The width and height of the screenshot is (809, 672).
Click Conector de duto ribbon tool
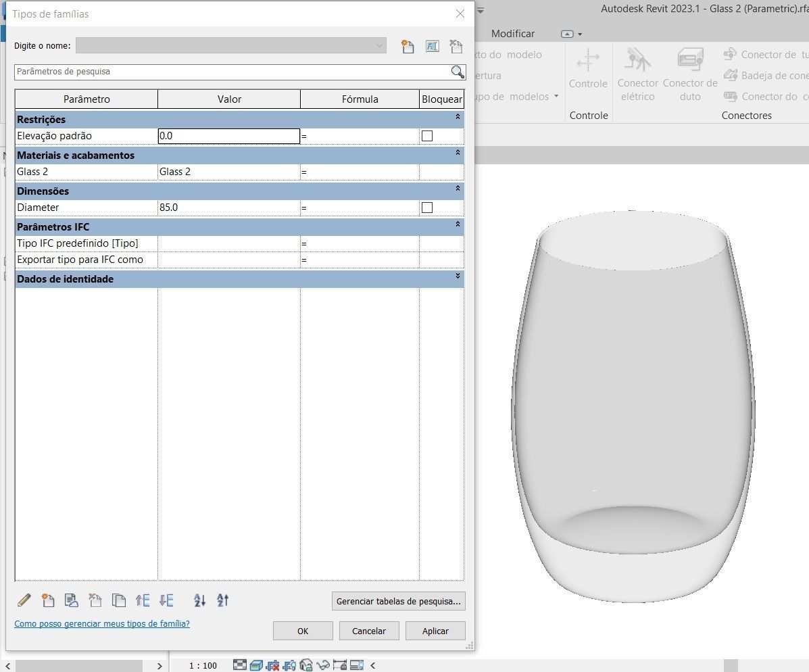click(690, 74)
